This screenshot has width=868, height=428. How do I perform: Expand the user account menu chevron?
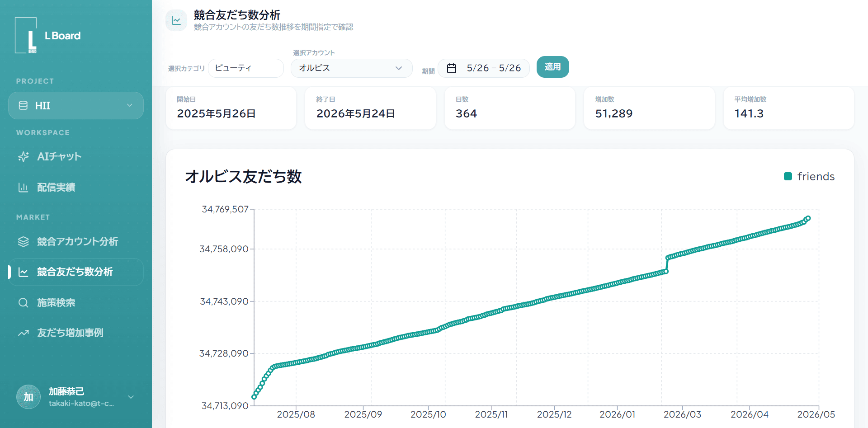[x=131, y=397]
